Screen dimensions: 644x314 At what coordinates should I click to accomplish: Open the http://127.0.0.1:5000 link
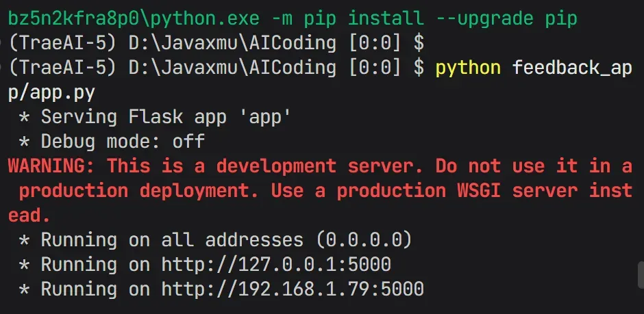click(275, 264)
